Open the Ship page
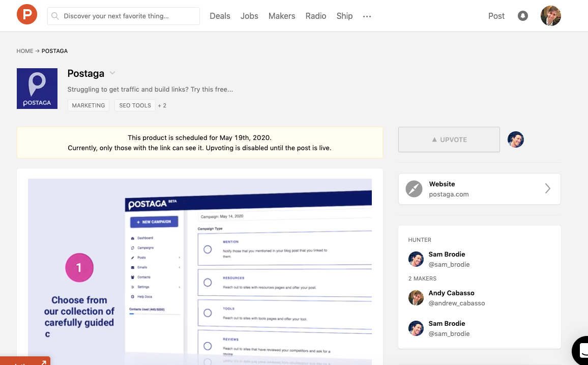This screenshot has height=365, width=588. click(x=344, y=16)
